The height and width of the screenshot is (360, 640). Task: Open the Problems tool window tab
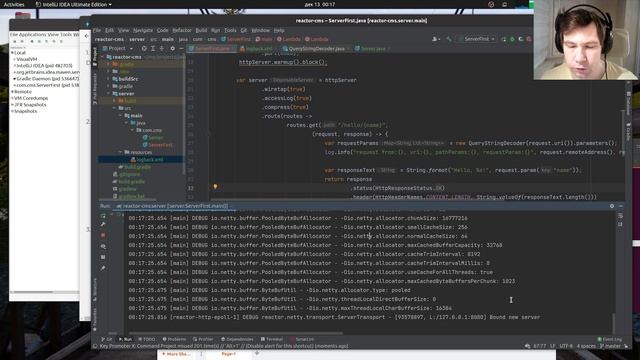(x=174, y=339)
